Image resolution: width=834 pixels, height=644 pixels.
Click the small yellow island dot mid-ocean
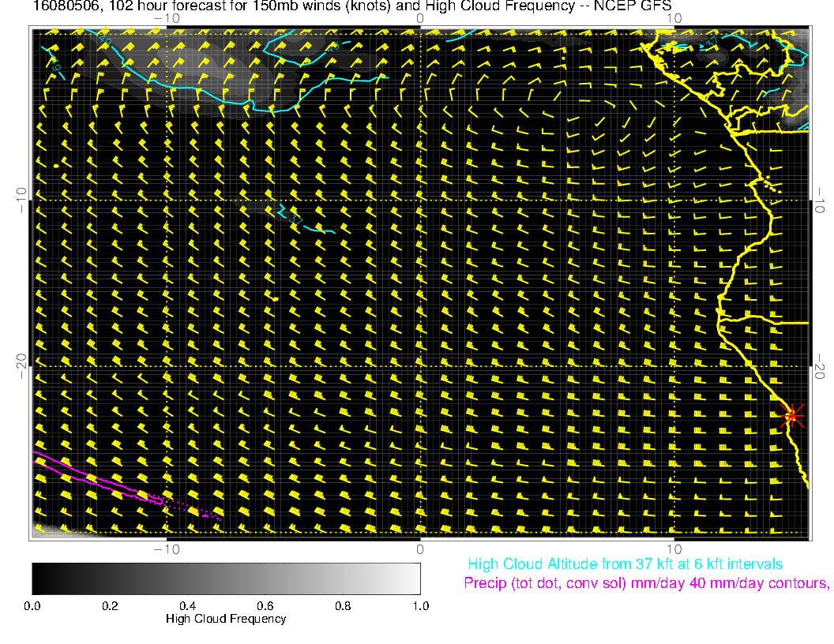[x=276, y=299]
